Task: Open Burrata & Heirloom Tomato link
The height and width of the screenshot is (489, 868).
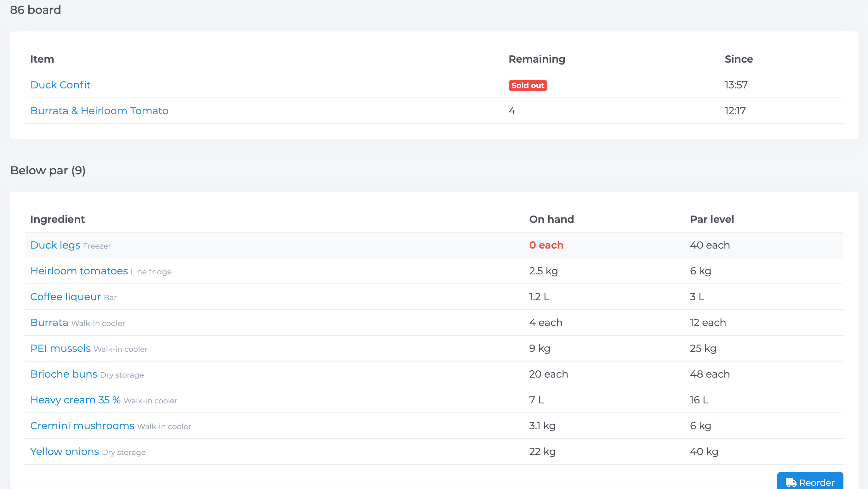Action: [100, 111]
